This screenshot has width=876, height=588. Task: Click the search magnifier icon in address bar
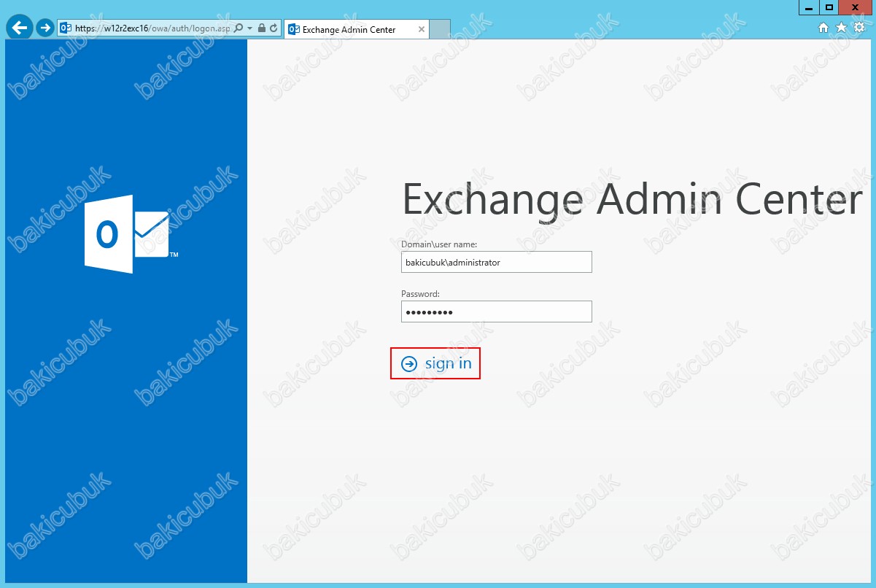click(239, 28)
